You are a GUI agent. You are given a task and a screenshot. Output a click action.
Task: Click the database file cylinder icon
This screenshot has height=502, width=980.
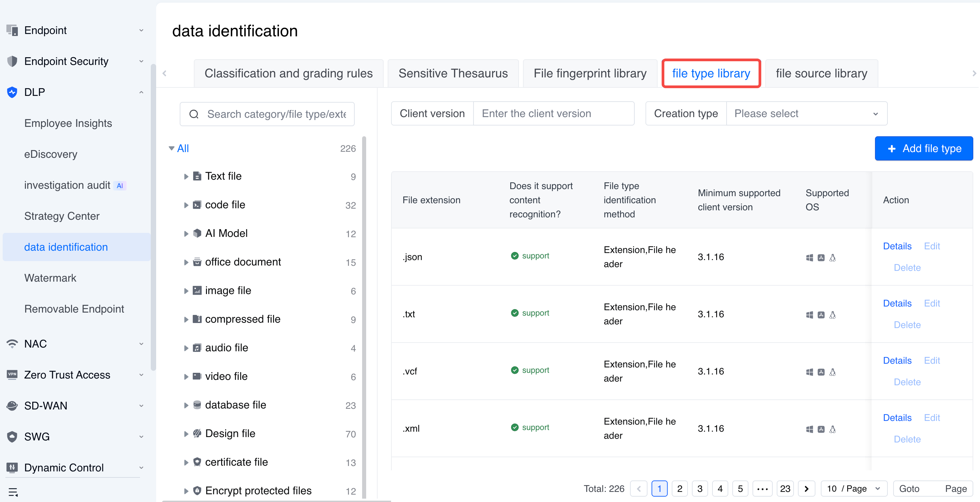click(197, 405)
